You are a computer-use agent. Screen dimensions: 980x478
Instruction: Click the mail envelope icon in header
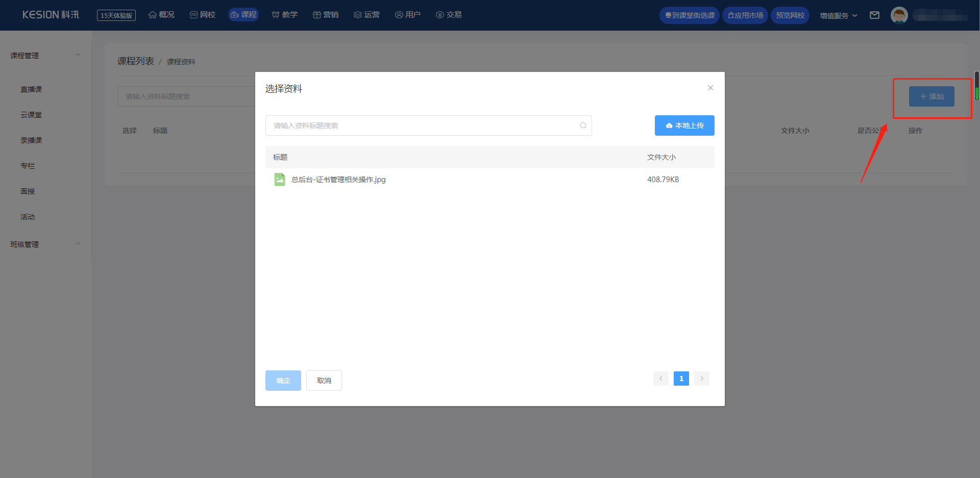pyautogui.click(x=874, y=15)
